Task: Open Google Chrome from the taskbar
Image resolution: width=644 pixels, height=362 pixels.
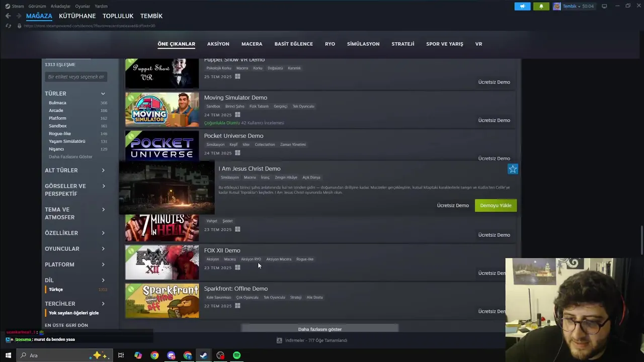Action: tap(154, 355)
